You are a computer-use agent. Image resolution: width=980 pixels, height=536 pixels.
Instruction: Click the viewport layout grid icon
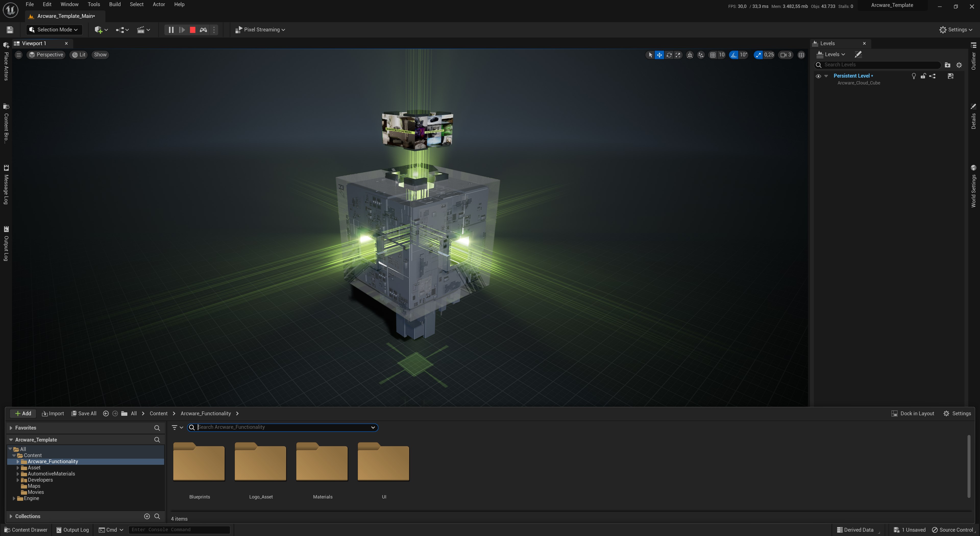(x=801, y=55)
